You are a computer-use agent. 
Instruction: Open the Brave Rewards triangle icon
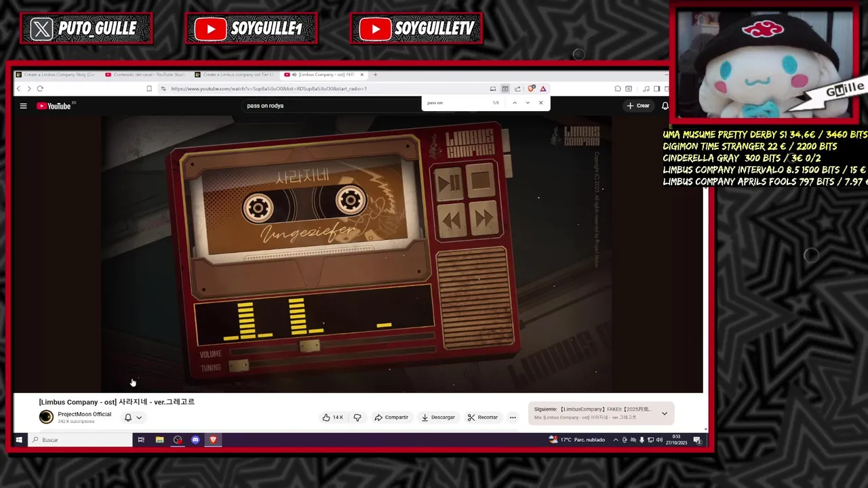click(543, 89)
